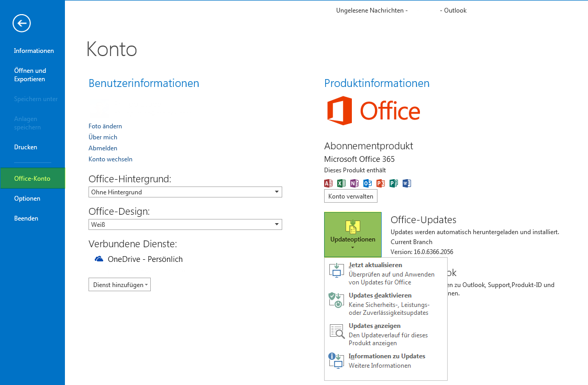This screenshot has height=385, width=588.
Task: Click the OneNote app icon
Action: 354,183
